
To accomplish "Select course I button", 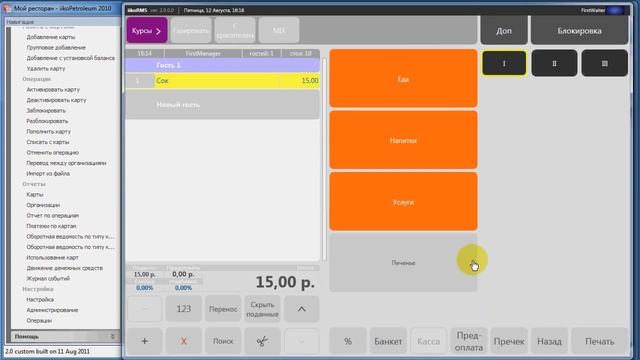I will (504, 63).
